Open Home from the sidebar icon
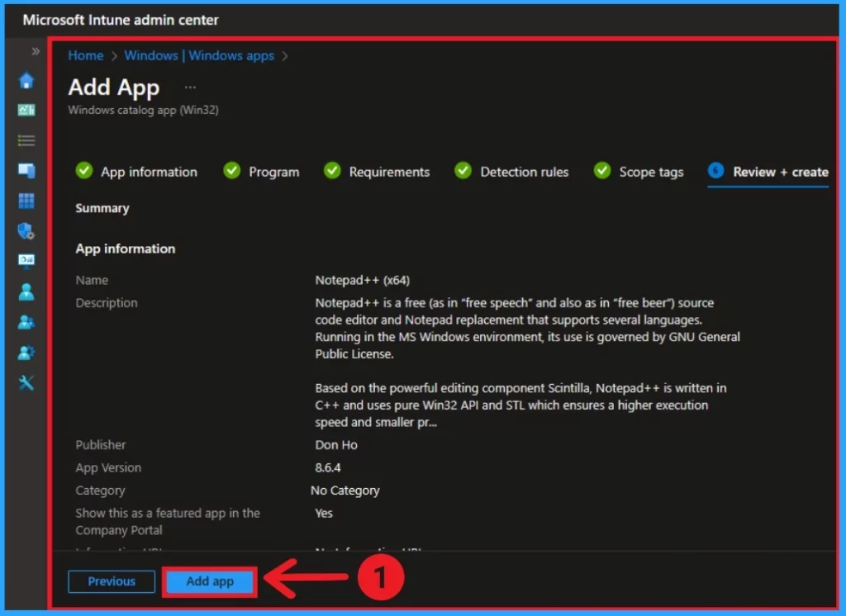Viewport: 846px width, 616px height. point(26,80)
